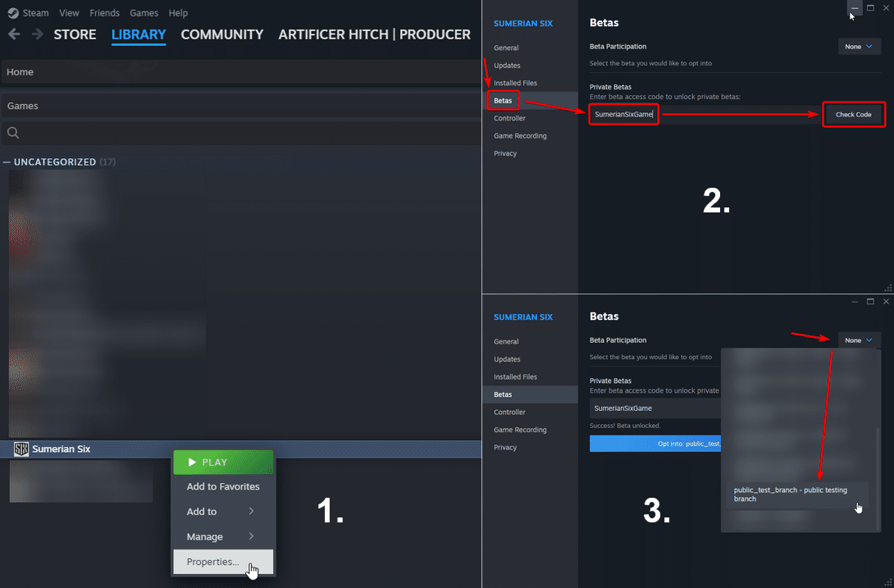This screenshot has height=588, width=894.
Task: Open the Friends menu
Action: (104, 12)
